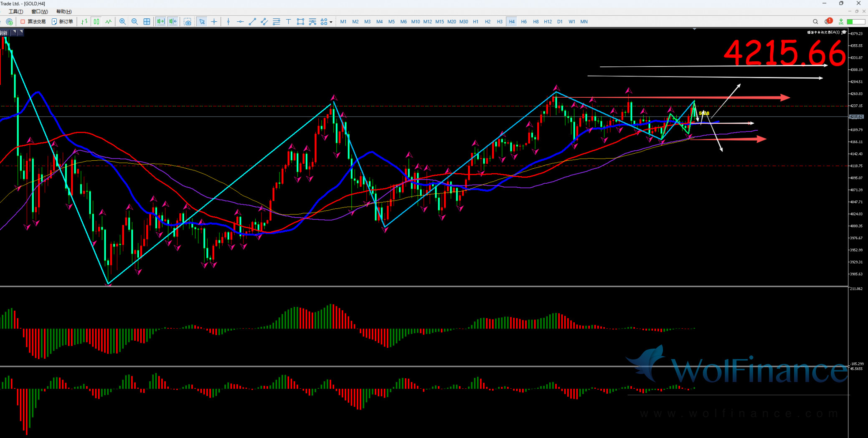Switch chart to candlestick display
868x438 pixels.
coord(96,22)
